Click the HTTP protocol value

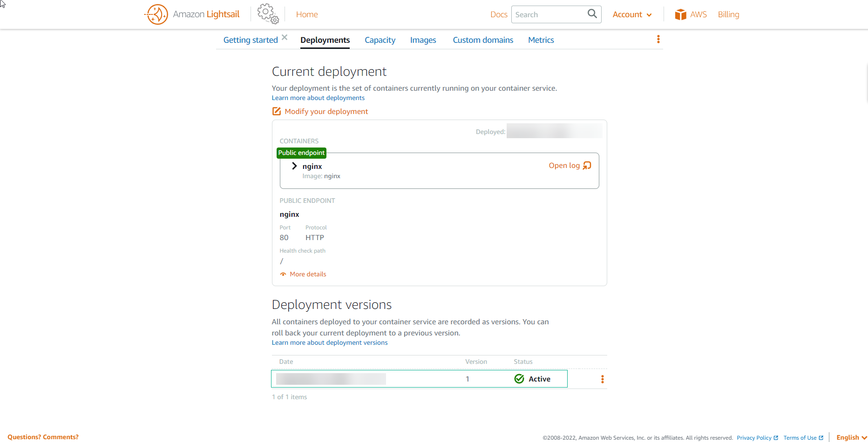[315, 238]
